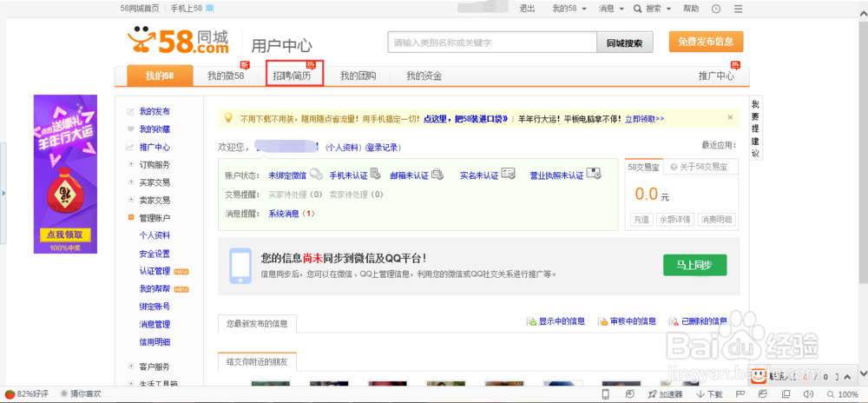
Task: Click the speaker sound icon in status bar
Action: [x=809, y=394]
